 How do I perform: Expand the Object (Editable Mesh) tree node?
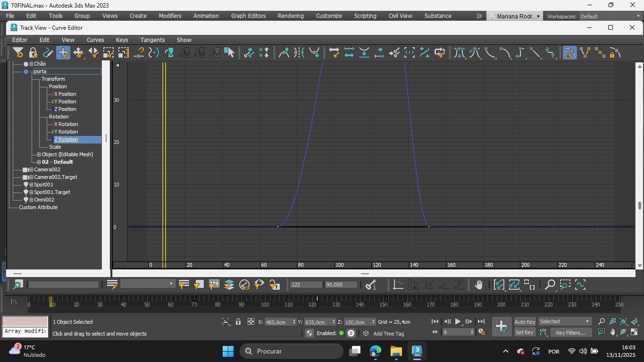(x=39, y=154)
